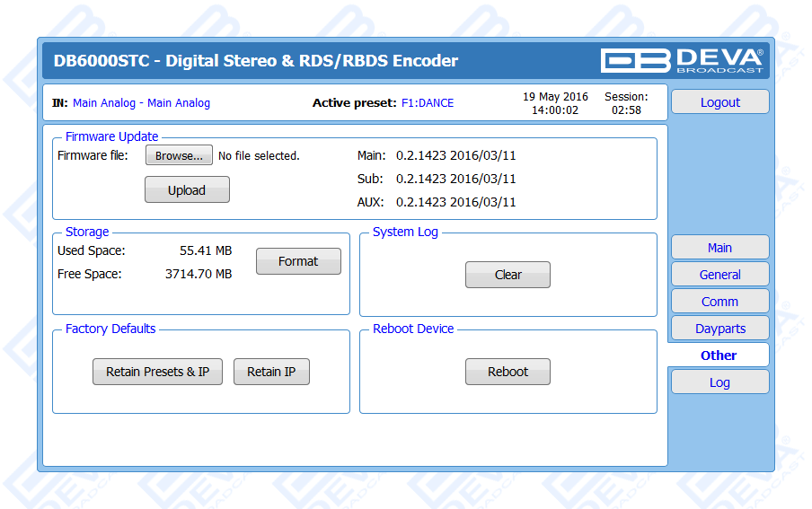Screen dimensions: 812x509
Task: Click Browse to choose firmware file
Action: tap(179, 155)
